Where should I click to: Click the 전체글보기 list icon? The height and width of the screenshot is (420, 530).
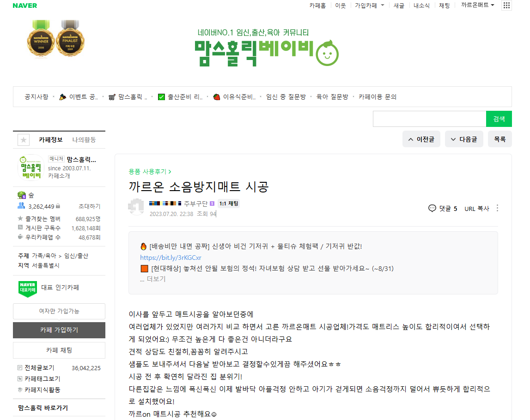(x=20, y=368)
